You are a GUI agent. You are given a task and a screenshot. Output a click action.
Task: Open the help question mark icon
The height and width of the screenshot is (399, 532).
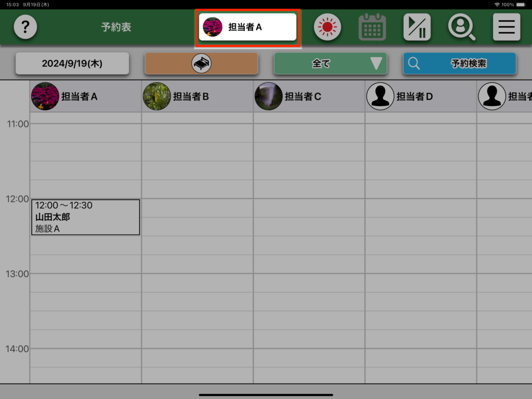[x=25, y=27]
